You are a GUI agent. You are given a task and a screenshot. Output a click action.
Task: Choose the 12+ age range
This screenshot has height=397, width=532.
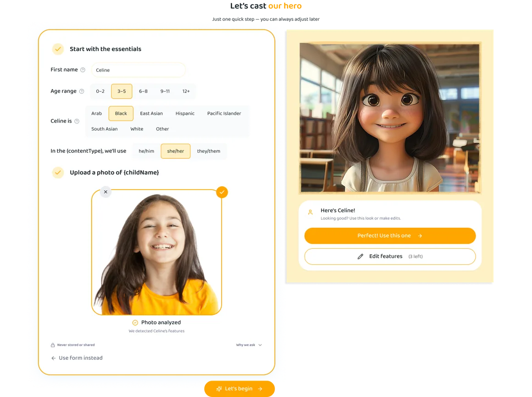186,91
